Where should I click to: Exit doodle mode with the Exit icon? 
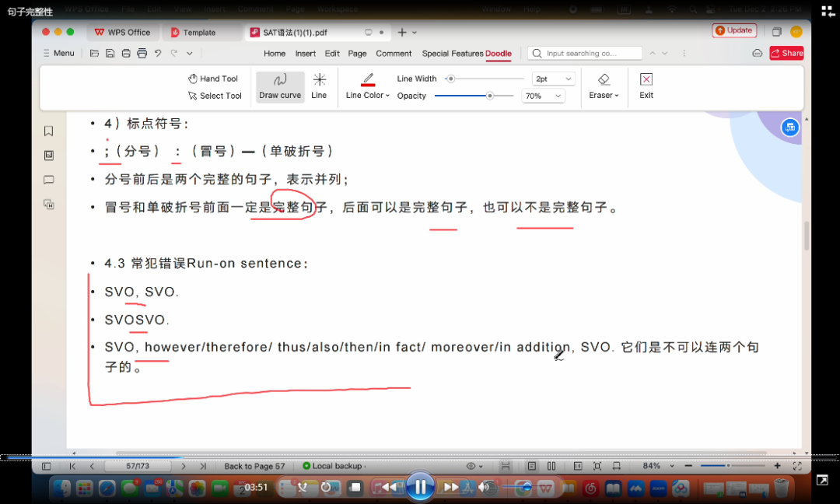coord(646,86)
